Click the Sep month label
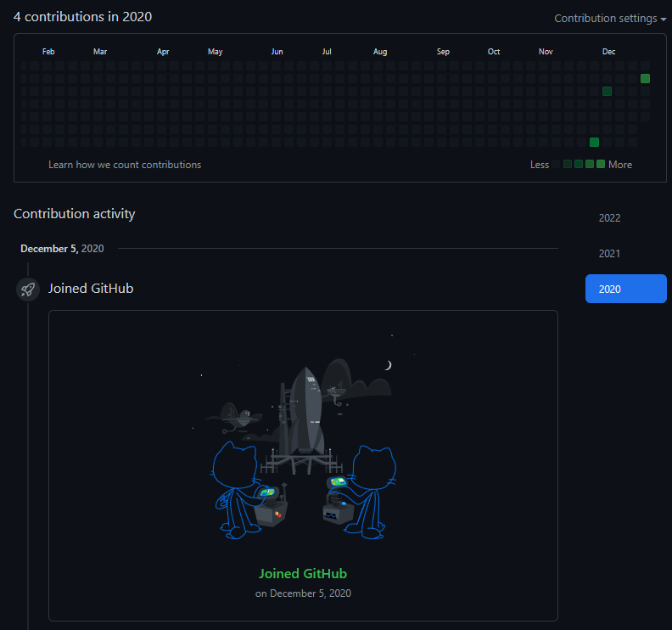The height and width of the screenshot is (630, 672). (x=443, y=52)
